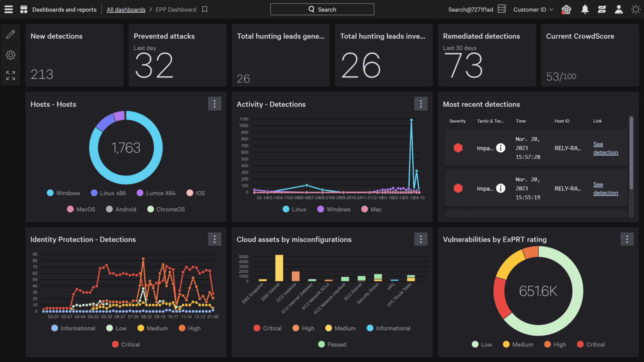Open the messages stack icon
Viewport: 644px width, 362px height.
602,9
